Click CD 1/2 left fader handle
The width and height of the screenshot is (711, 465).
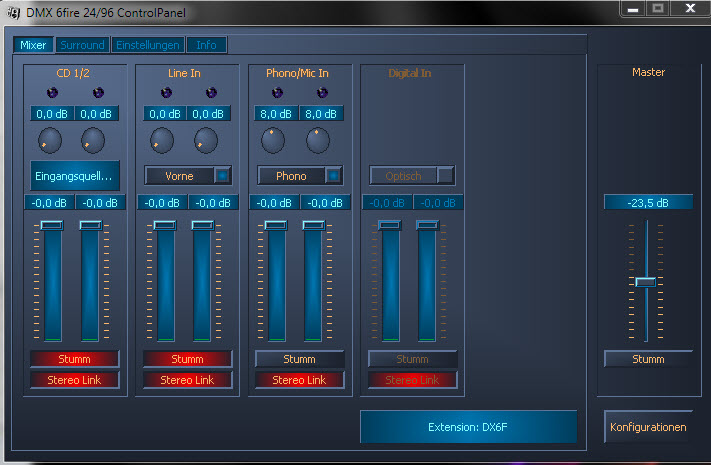tap(52, 225)
